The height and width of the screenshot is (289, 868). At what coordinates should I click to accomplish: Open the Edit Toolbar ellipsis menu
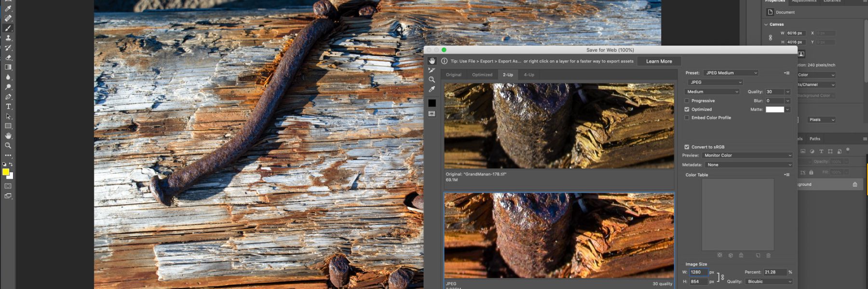pos(8,156)
